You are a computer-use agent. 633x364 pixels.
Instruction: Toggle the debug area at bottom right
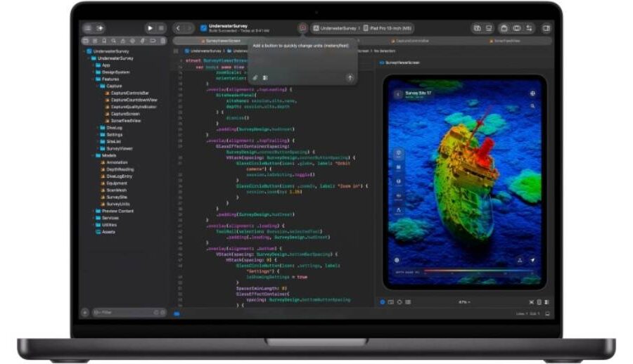click(547, 313)
